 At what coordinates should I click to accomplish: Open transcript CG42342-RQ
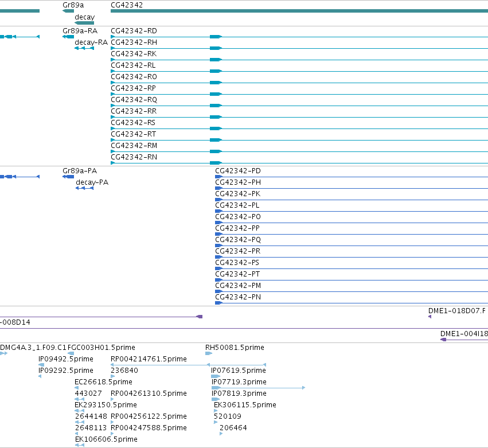[x=134, y=100]
